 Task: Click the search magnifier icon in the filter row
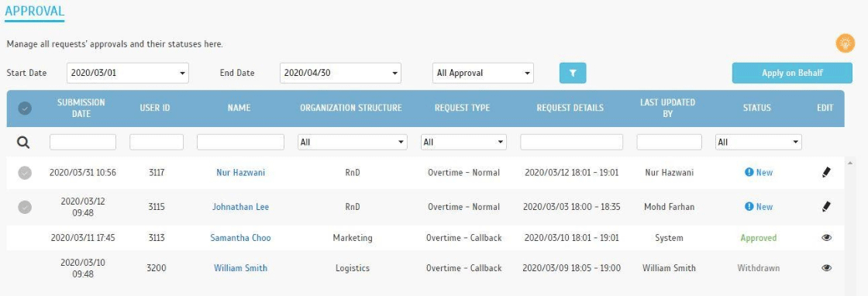coord(22,143)
